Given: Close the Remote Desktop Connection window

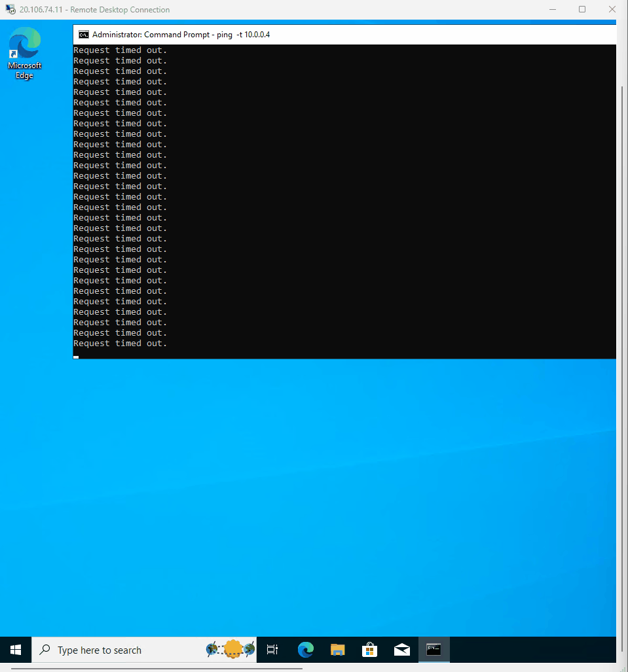Looking at the screenshot, I should (612, 9).
